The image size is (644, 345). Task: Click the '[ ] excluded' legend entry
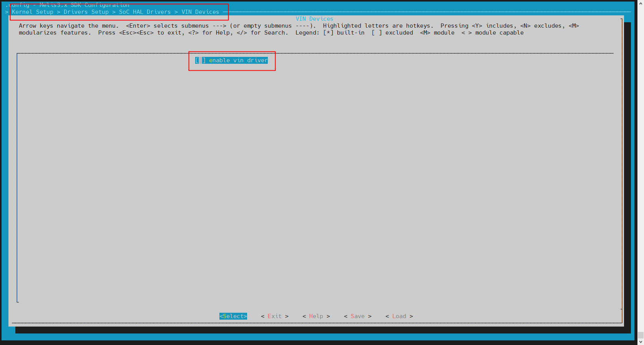pyautogui.click(x=392, y=33)
